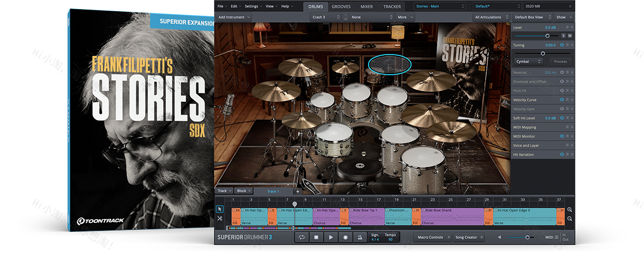Image resolution: width=644 pixels, height=262 pixels.
Task: Disable MIDI Monitor power toggle
Action: [x=562, y=136]
